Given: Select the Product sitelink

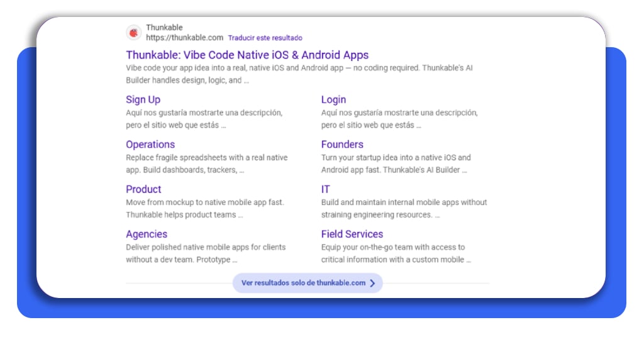Looking at the screenshot, I should tap(143, 189).
